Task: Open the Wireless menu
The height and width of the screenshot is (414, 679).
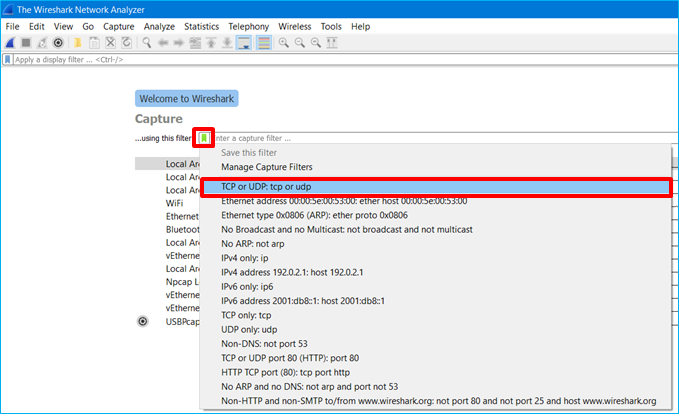Action: [x=294, y=26]
